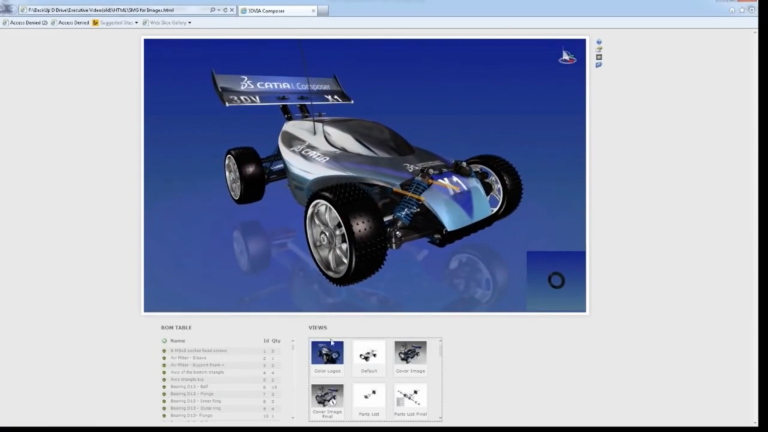Click the search magnifier in the address bar
768x432 pixels.
click(212, 10)
